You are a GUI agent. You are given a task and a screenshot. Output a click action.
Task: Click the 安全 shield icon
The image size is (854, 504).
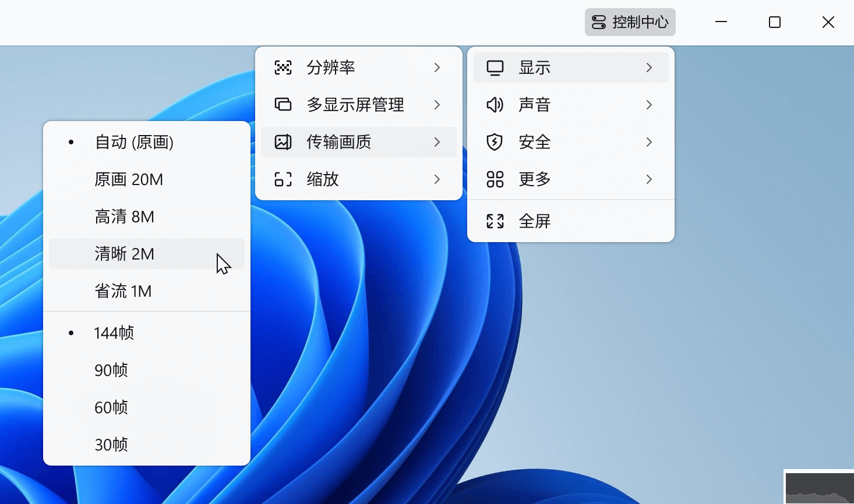495,142
